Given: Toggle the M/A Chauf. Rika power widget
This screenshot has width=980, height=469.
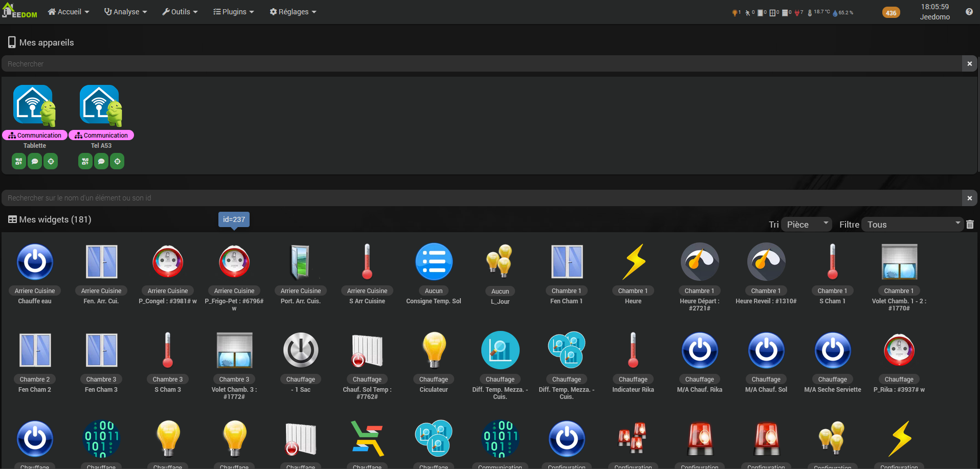Looking at the screenshot, I should tap(699, 350).
